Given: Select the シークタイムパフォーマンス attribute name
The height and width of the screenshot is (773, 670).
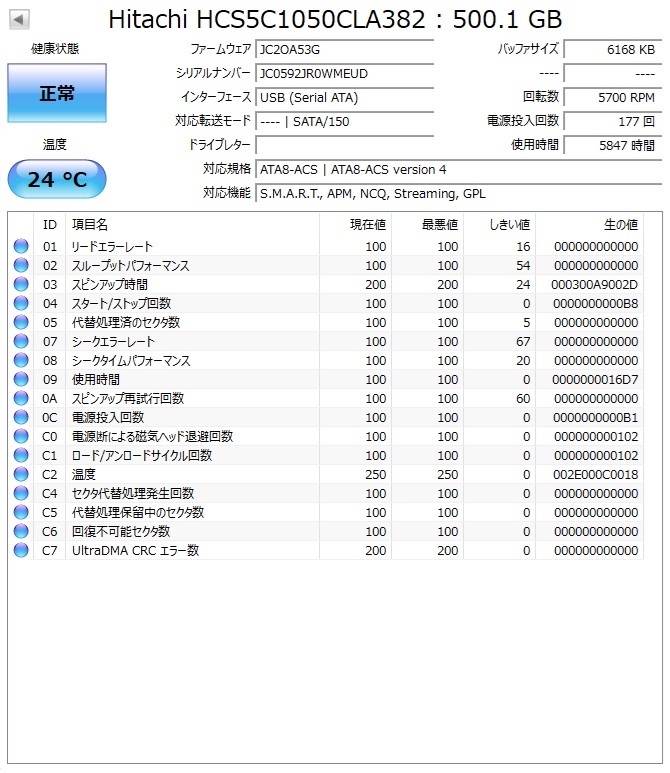Looking at the screenshot, I should pos(131,360).
